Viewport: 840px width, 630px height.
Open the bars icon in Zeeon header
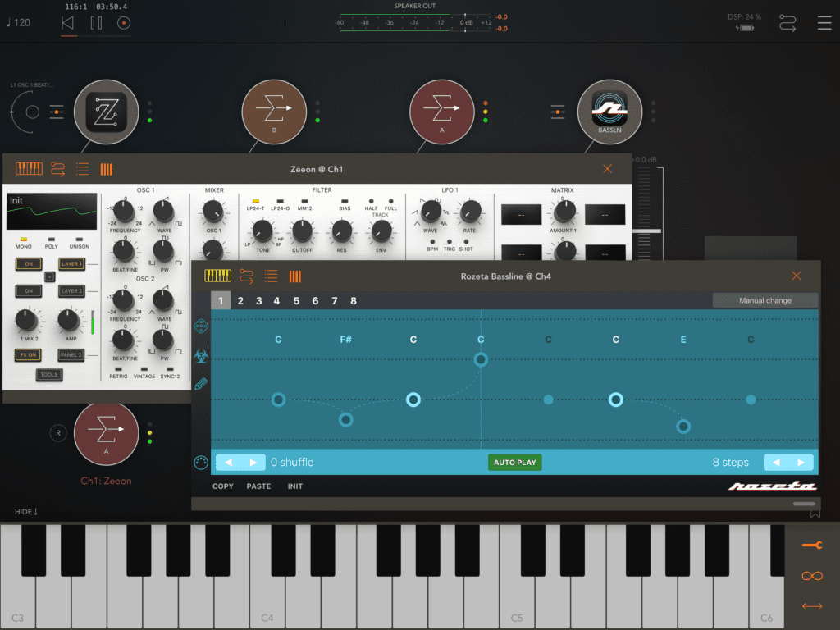pyautogui.click(x=106, y=169)
